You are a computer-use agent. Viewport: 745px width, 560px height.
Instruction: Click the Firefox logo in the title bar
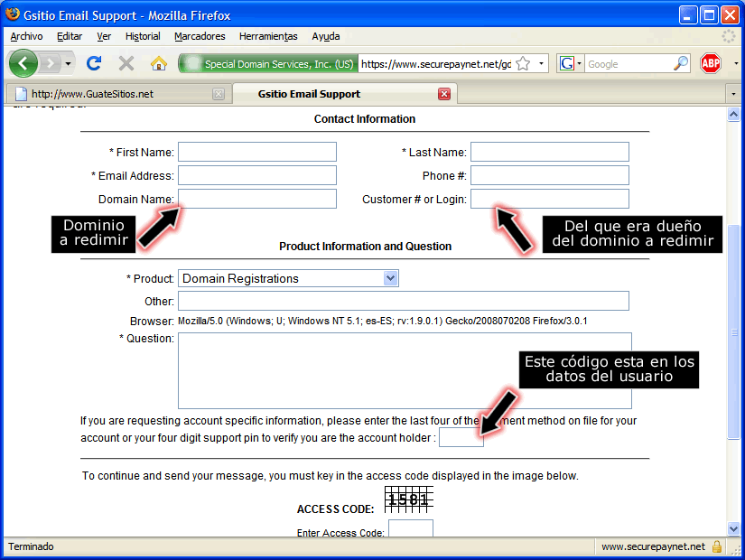tap(13, 14)
